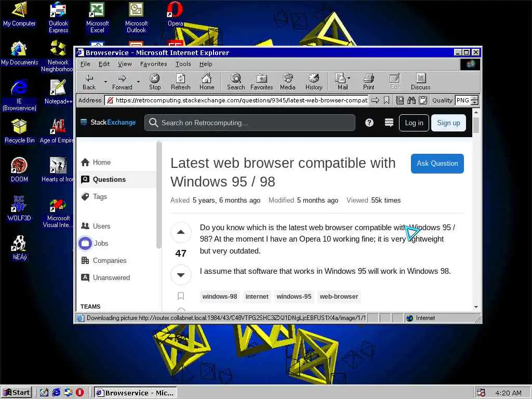
Task: Stop loading the page
Action: pyautogui.click(x=155, y=82)
